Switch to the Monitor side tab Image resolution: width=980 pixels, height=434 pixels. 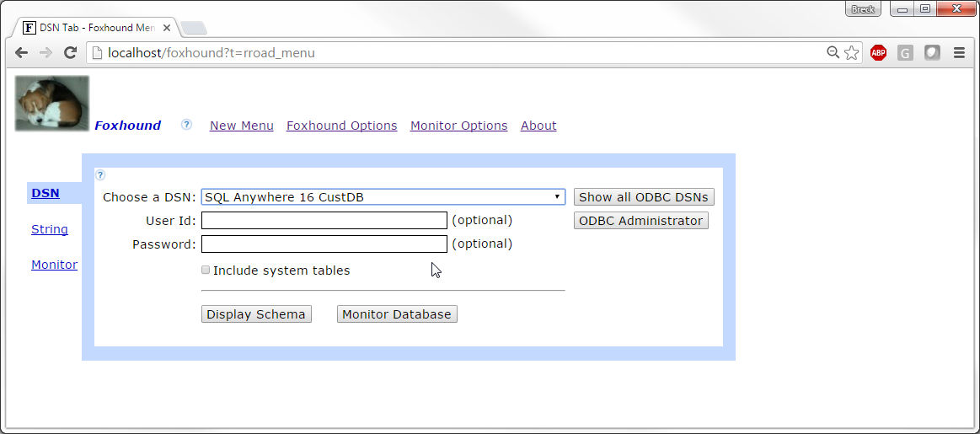point(55,265)
